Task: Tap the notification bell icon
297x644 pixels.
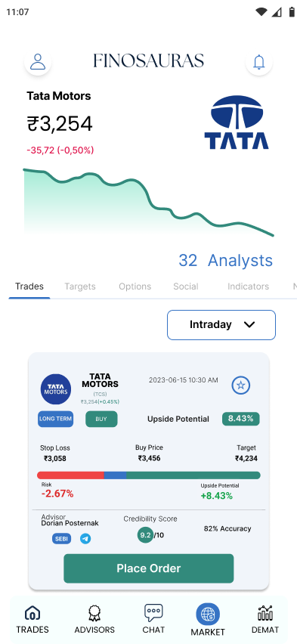Action: (x=258, y=62)
